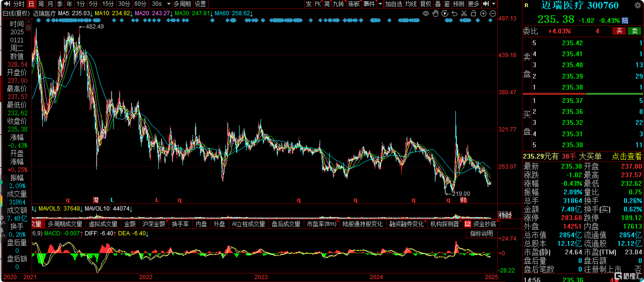Click sell level 5 price 235.42
The image size is (644, 282).
point(572,43)
